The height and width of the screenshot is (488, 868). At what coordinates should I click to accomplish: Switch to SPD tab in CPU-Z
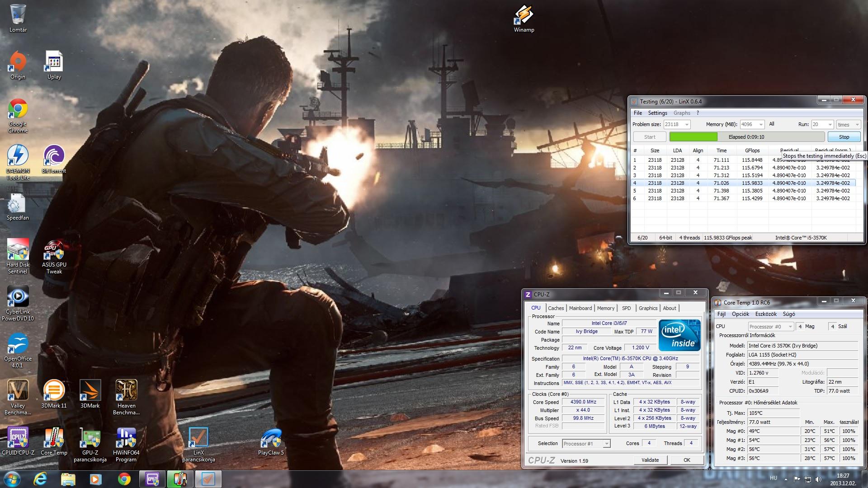pos(626,308)
